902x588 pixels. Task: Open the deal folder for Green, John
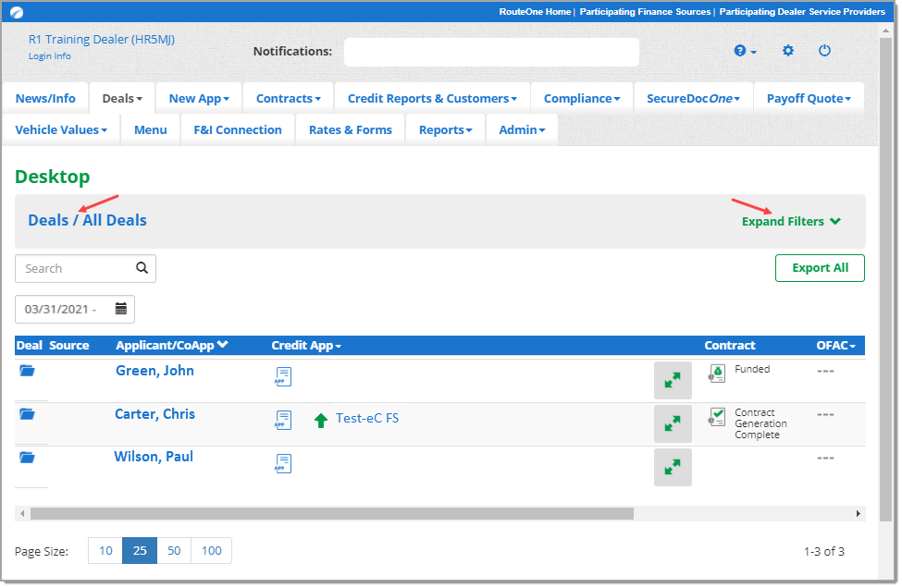coord(27,371)
